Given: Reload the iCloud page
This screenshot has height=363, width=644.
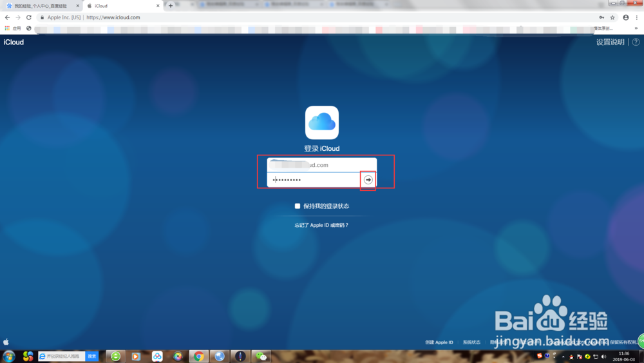Looking at the screenshot, I should pos(29,17).
